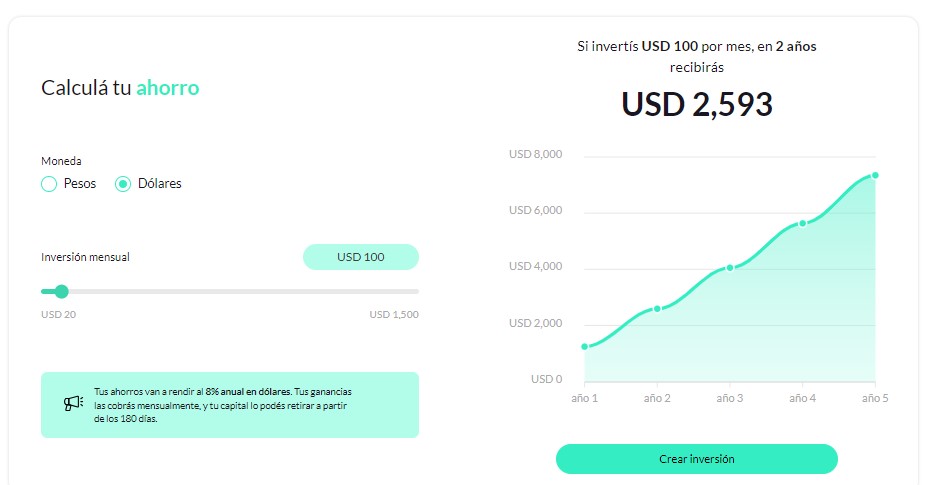Click the USD 2,593 result amount
Viewport: 937px width, 485px height.
click(697, 105)
